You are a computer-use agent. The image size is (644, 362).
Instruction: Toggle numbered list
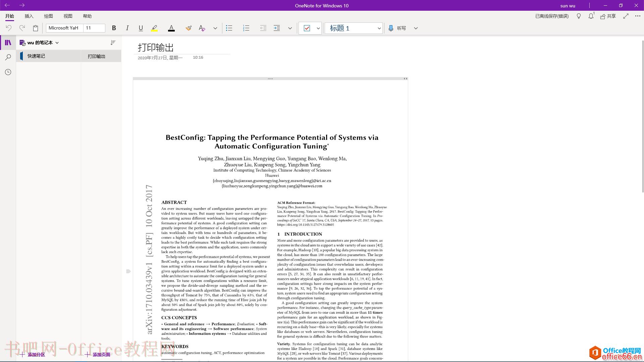(x=246, y=28)
